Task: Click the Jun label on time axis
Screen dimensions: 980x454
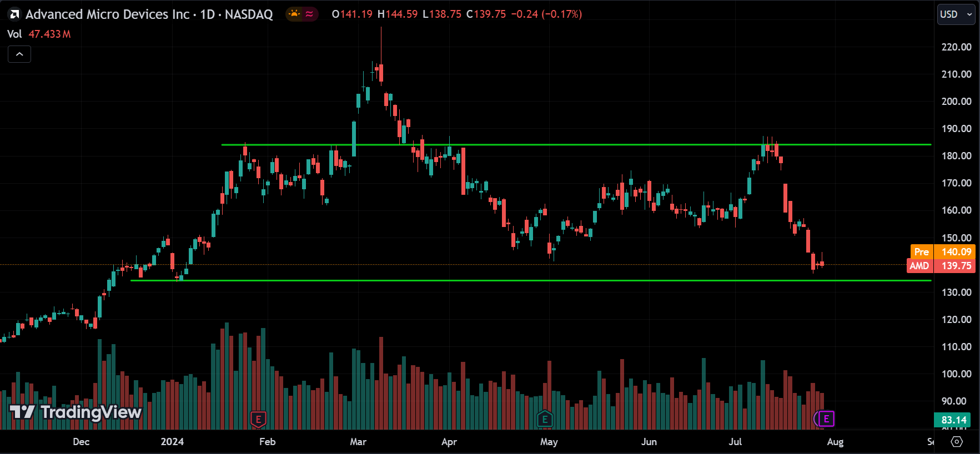Action: point(649,442)
